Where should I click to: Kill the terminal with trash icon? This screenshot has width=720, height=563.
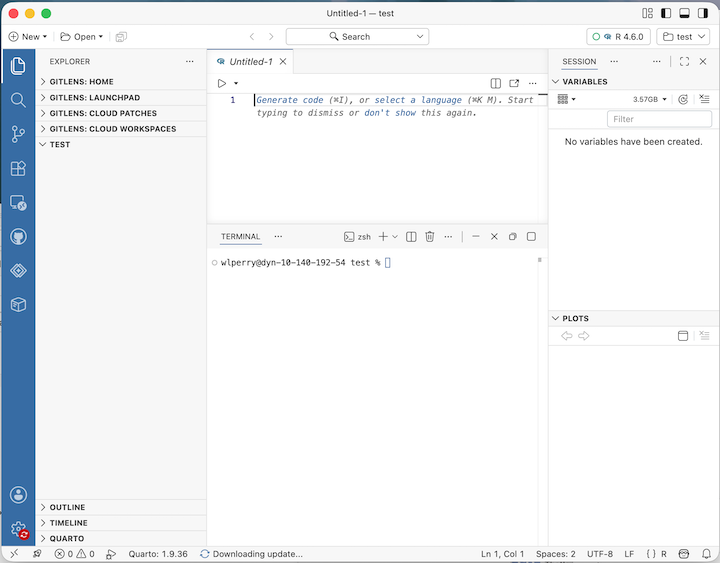coord(429,236)
